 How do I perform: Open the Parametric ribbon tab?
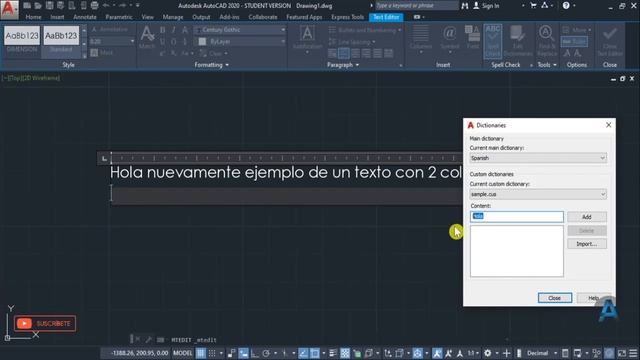tap(119, 17)
